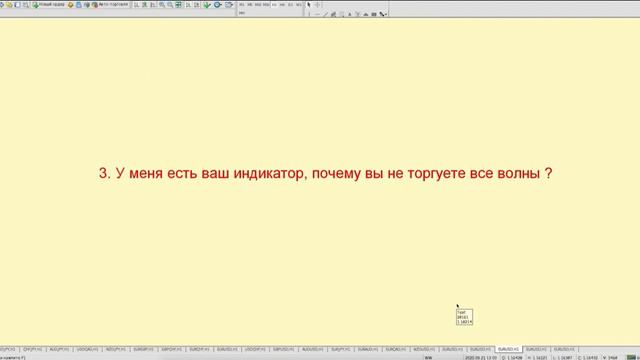Select the MN timeframe
This screenshot has width=640, height=360.
(242, 13)
